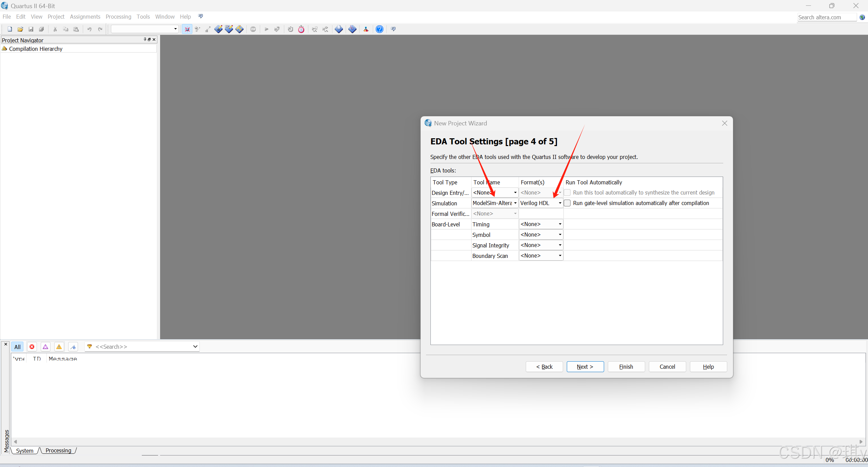Click the horizontal scrollbar in Messages panel

438,442
